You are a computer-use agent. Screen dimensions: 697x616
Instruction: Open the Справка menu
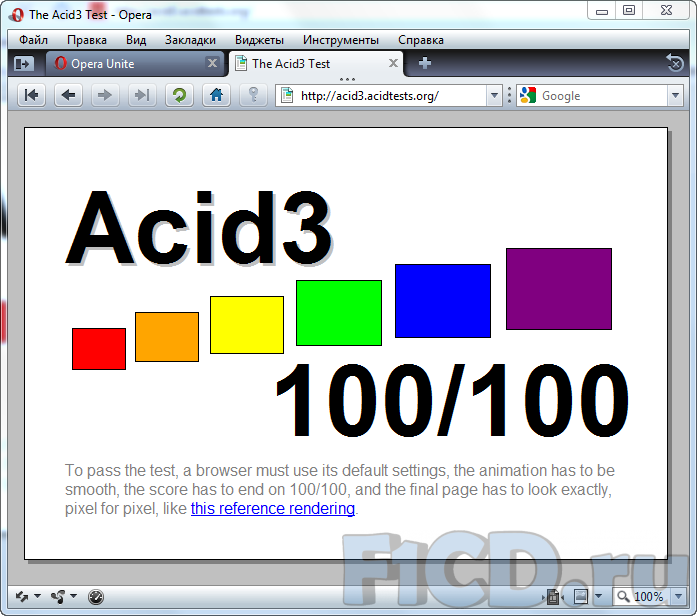[421, 40]
